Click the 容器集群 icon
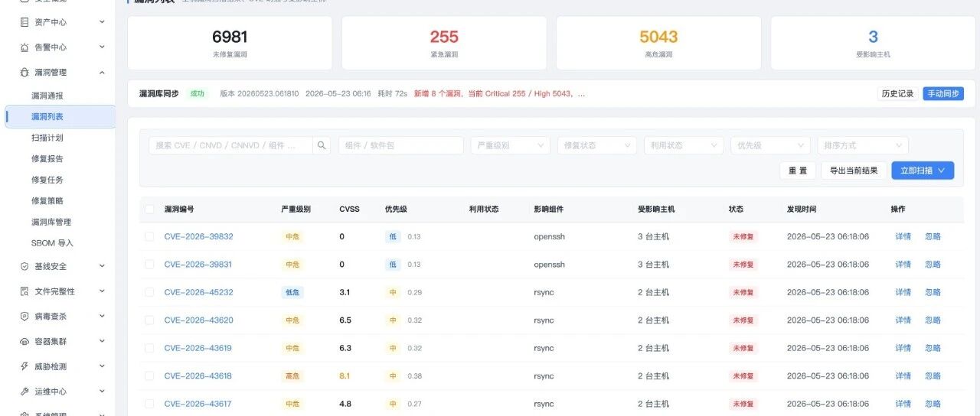The image size is (980, 416). [24, 341]
